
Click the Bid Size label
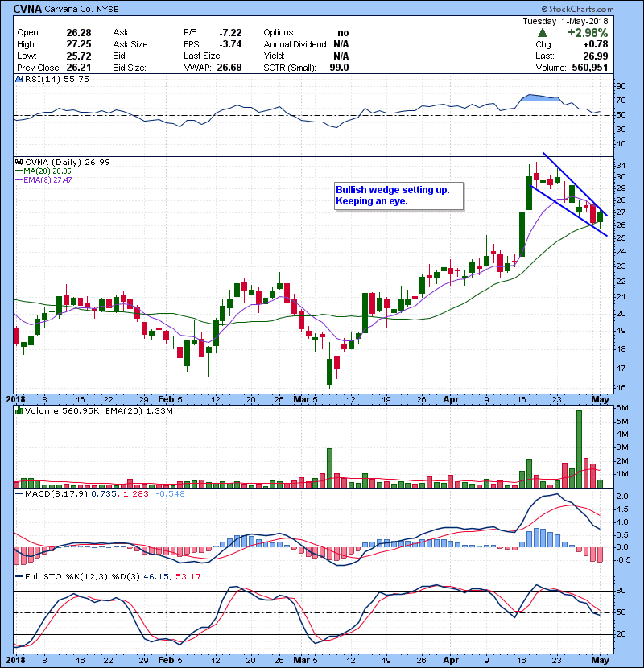point(130,68)
